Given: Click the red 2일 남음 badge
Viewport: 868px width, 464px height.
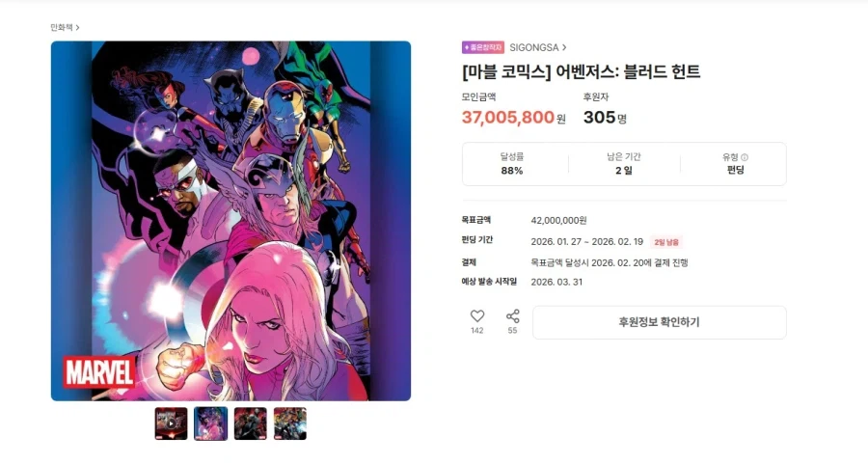Looking at the screenshot, I should pos(665,242).
